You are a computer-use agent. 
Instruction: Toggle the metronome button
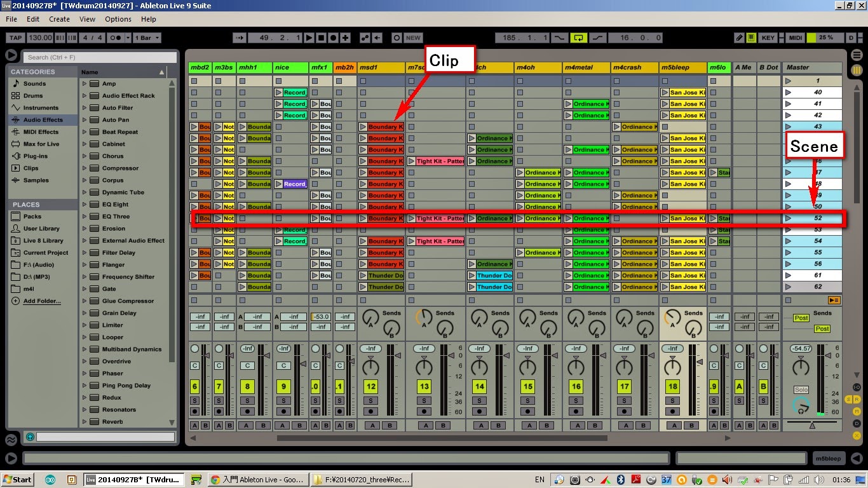116,37
